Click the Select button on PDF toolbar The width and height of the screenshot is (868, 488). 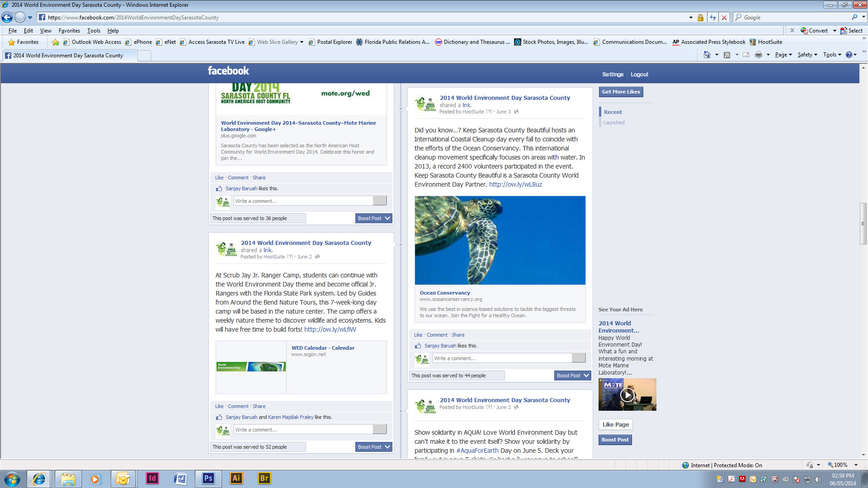click(852, 31)
